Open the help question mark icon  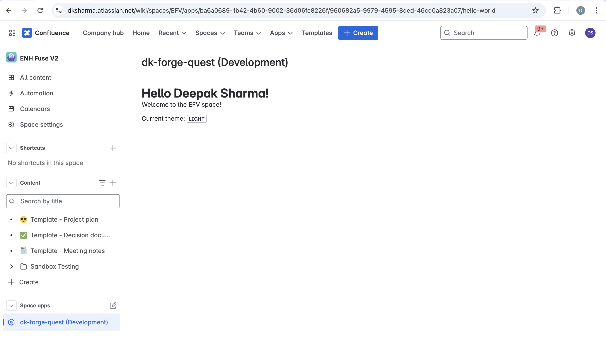(x=554, y=33)
